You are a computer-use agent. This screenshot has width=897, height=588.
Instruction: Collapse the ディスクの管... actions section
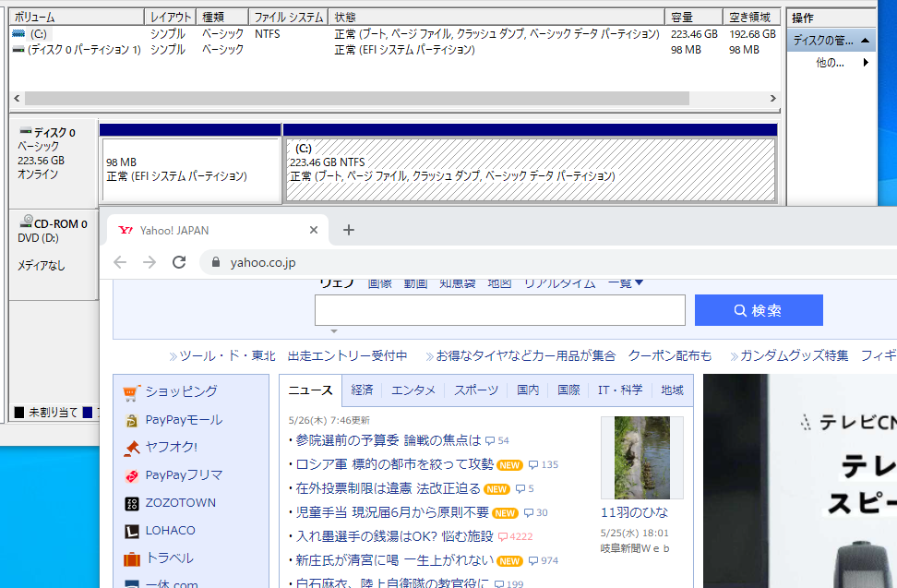coord(865,41)
